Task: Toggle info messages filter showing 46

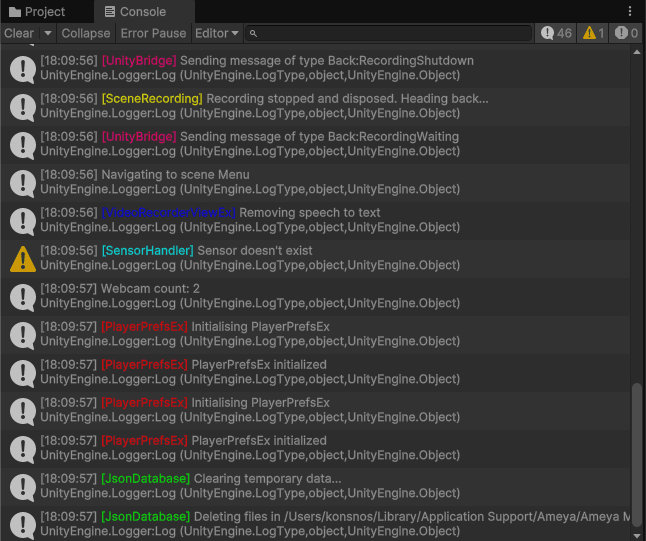Action: coord(556,33)
